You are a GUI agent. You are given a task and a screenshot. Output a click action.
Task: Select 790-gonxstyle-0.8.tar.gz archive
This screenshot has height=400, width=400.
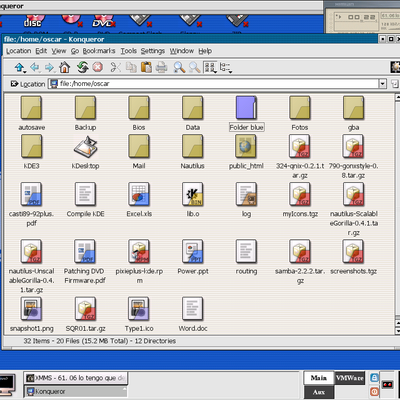[353, 157]
